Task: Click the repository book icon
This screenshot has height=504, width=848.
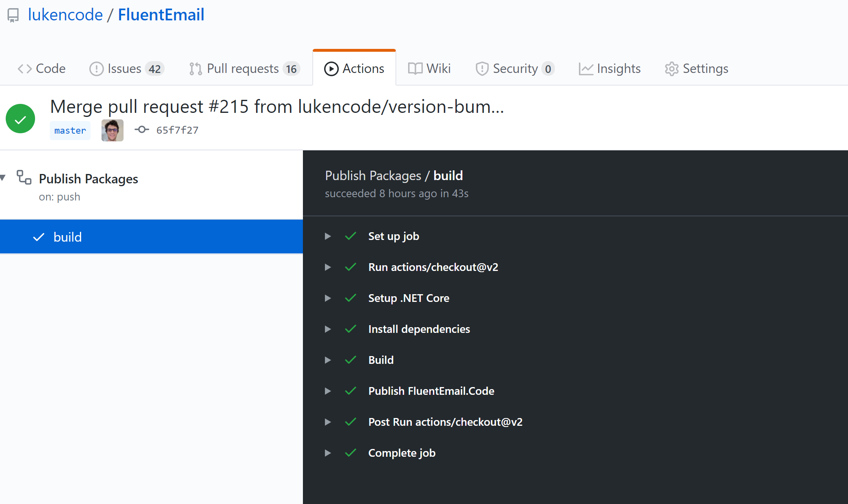Action: coord(13,15)
